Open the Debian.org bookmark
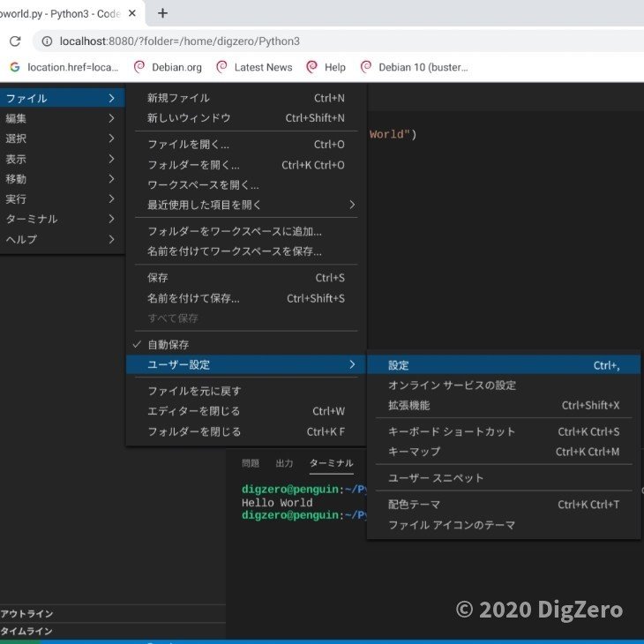Screen dimensions: 644x644 coord(168,67)
